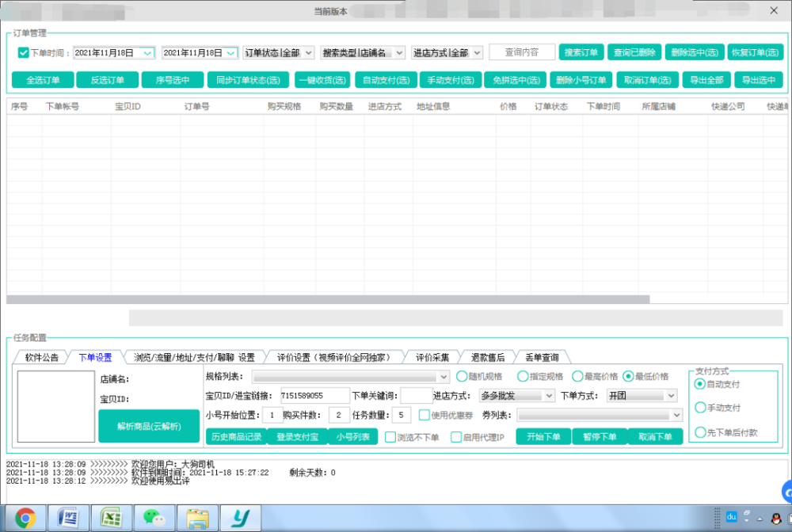Select the 手动支付 radio button
The width and height of the screenshot is (792, 532).
700,408
